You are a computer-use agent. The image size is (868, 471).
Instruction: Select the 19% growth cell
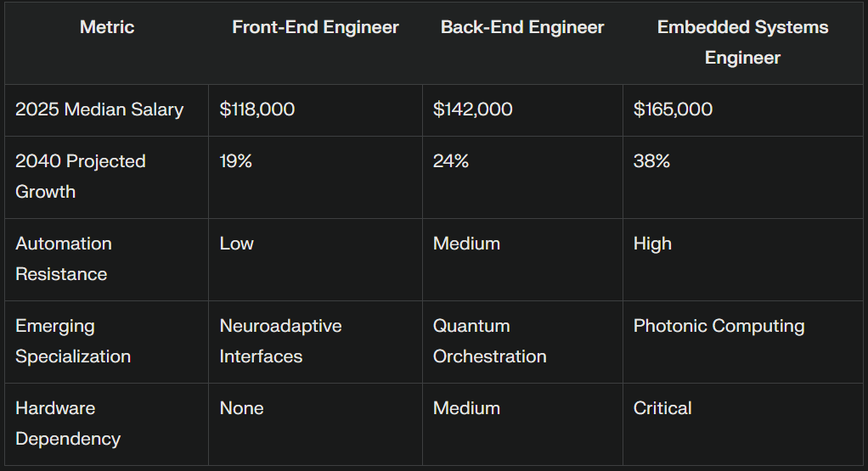[x=236, y=161]
